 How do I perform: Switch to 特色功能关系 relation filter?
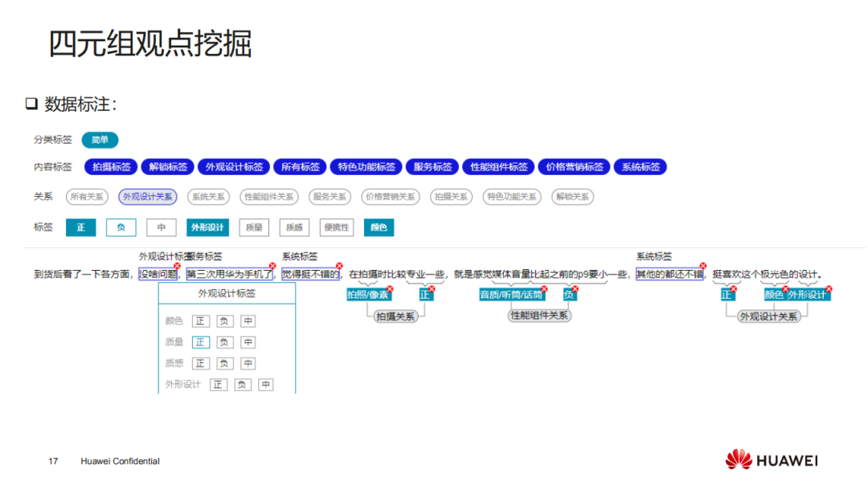511,197
